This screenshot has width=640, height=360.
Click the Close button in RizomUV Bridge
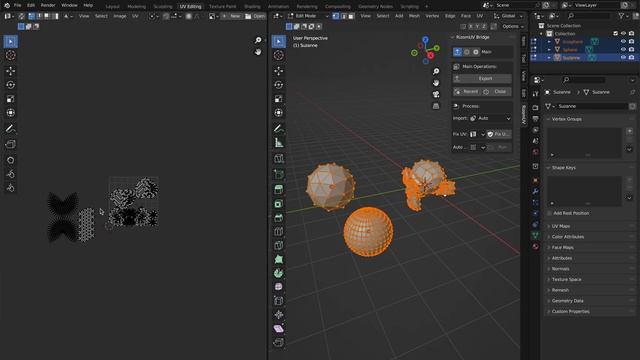click(496, 92)
